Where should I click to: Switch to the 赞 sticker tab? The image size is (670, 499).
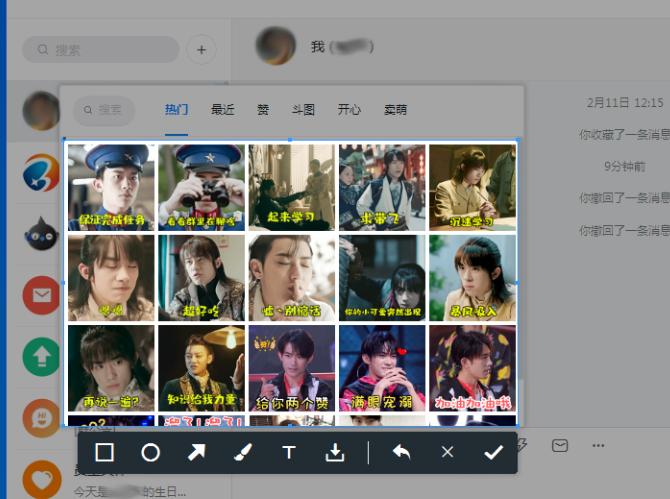[263, 110]
